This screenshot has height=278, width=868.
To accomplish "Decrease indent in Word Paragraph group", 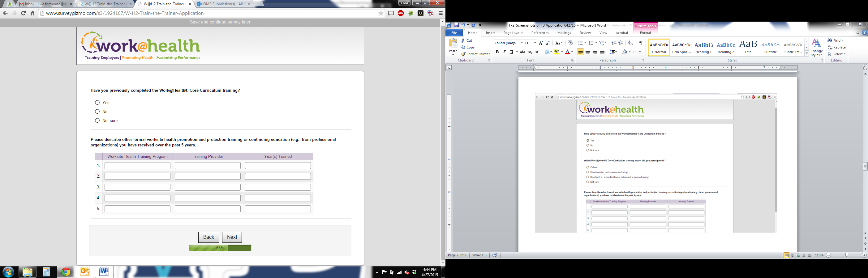I will click(x=614, y=43).
